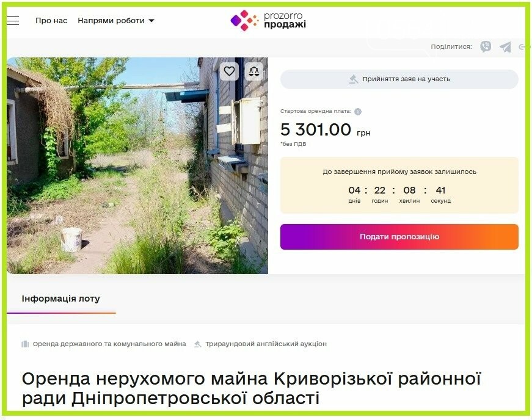Click the Prozorro продажі logo
This screenshot has height=420, width=532.
(x=268, y=20)
